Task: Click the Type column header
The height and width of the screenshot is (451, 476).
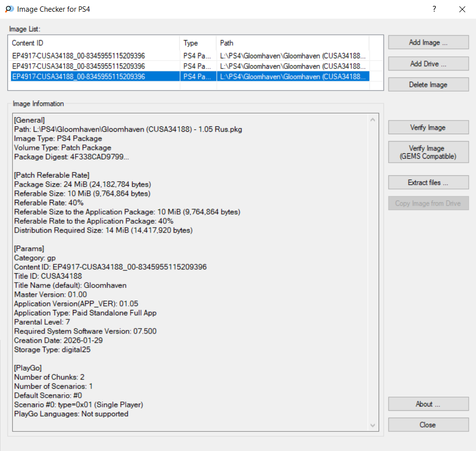Action: pos(198,43)
